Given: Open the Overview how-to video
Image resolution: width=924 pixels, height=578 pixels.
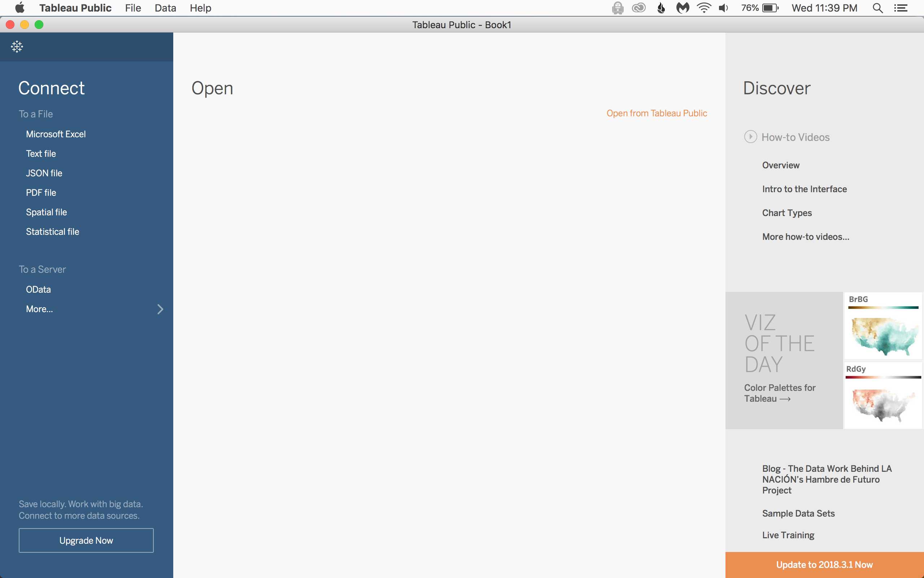Looking at the screenshot, I should click(x=781, y=165).
